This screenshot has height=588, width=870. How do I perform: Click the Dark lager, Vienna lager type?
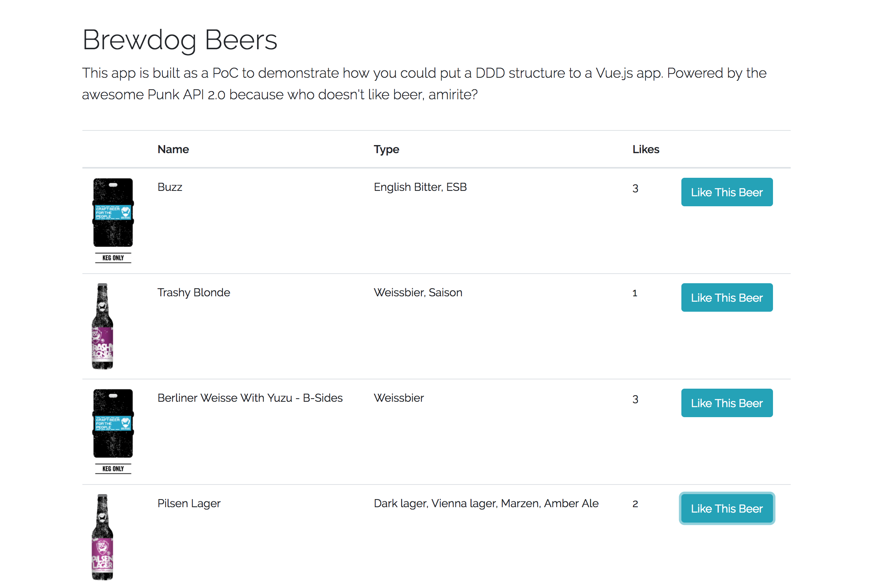(x=486, y=503)
